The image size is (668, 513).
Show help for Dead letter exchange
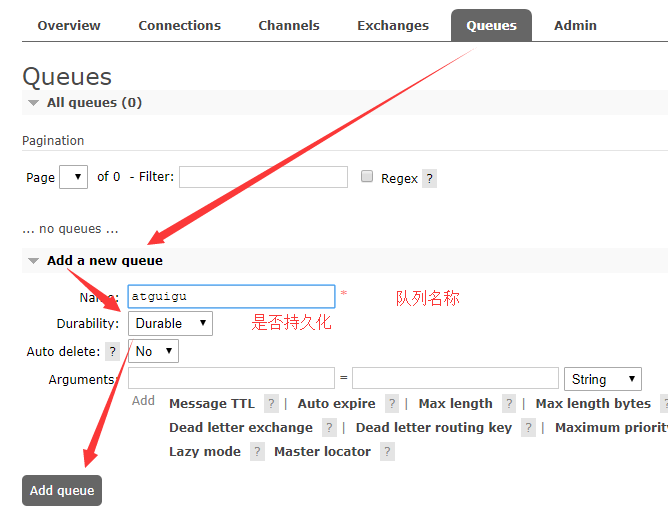coord(329,427)
